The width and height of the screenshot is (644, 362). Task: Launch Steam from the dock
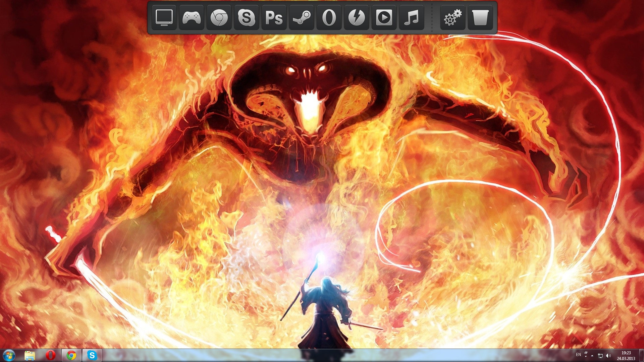pos(302,17)
